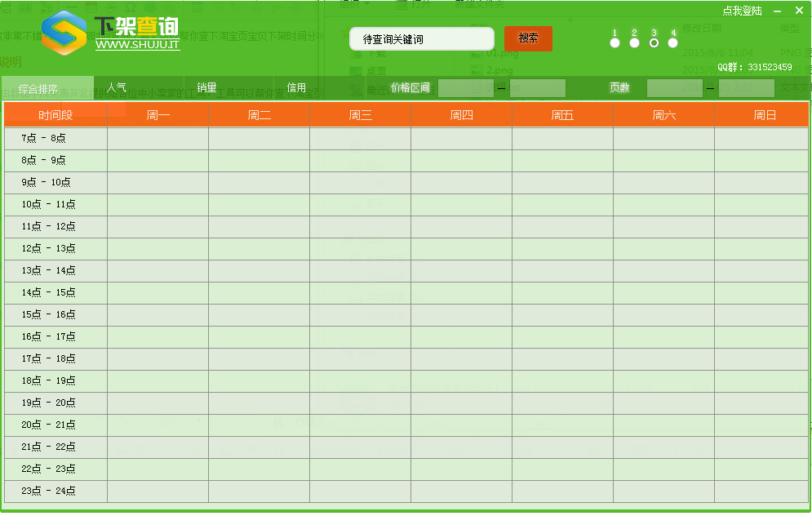The image size is (812, 516).
Task: Click the 页数 ending page field
Action: point(746,88)
